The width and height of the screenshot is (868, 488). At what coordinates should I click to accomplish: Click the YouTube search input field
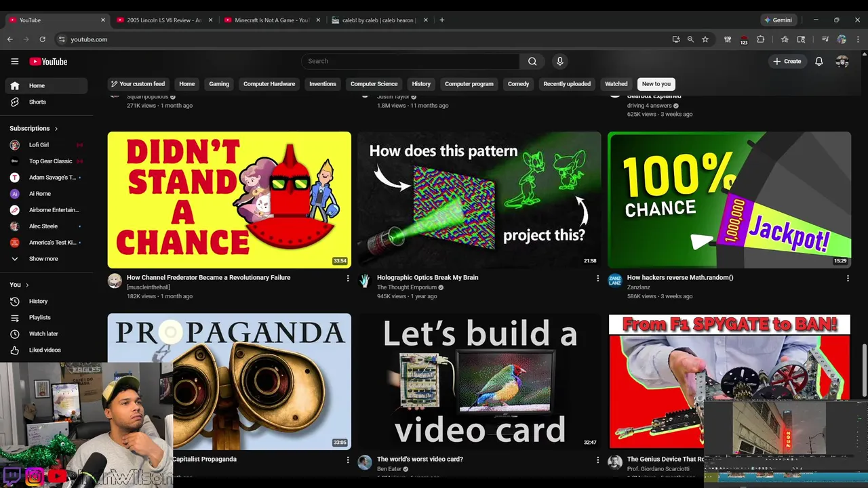[410, 61]
